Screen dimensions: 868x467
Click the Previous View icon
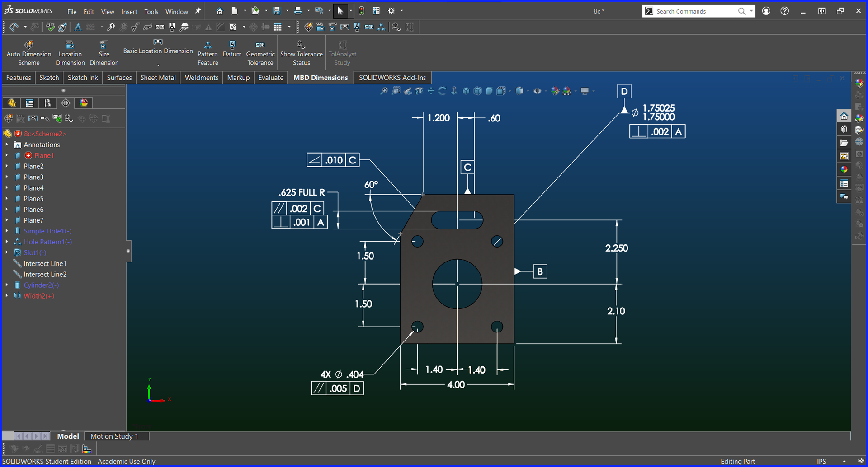[x=408, y=91]
